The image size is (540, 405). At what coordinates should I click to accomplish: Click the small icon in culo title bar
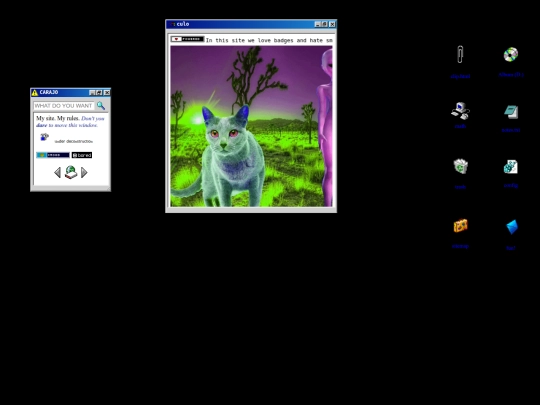(x=173, y=24)
